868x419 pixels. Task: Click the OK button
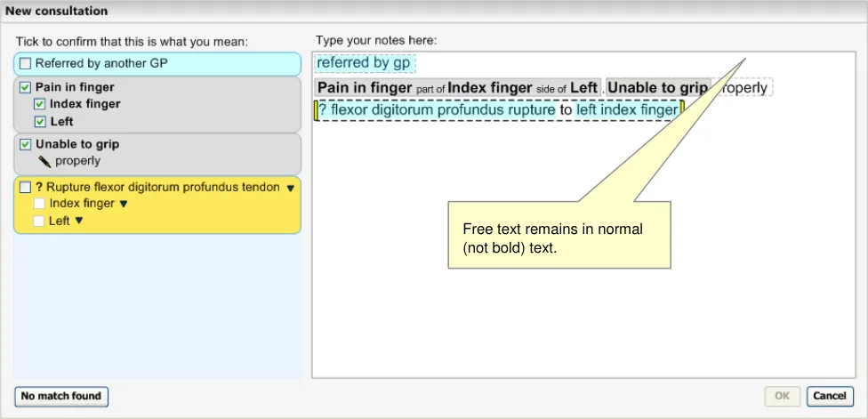coord(782,396)
